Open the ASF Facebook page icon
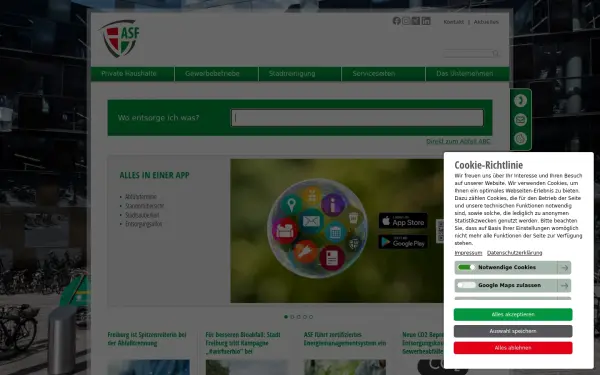Image resolution: width=600 pixels, height=375 pixels. click(x=396, y=21)
